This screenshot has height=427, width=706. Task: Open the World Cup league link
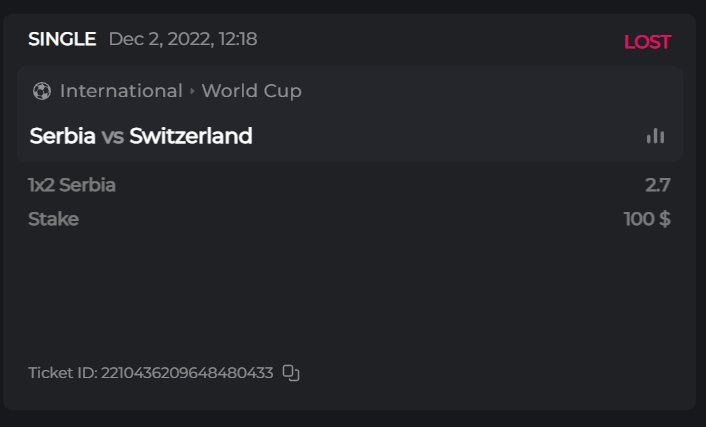(x=251, y=91)
